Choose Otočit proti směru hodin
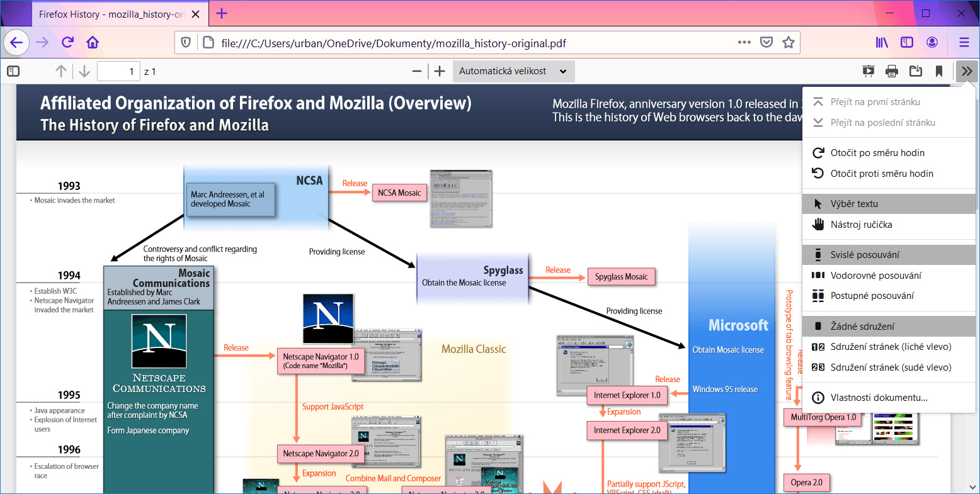The width and height of the screenshot is (980, 494). 889,174
